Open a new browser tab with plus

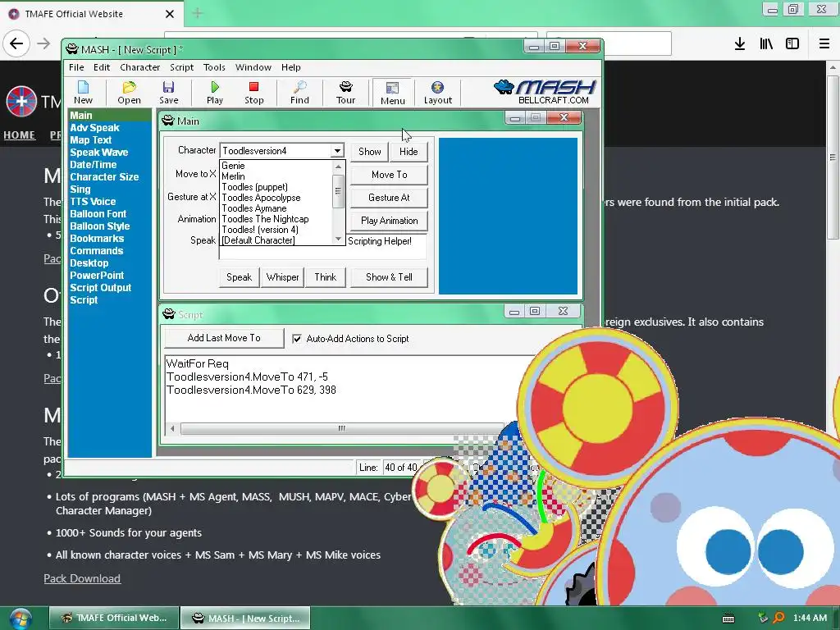coord(198,13)
